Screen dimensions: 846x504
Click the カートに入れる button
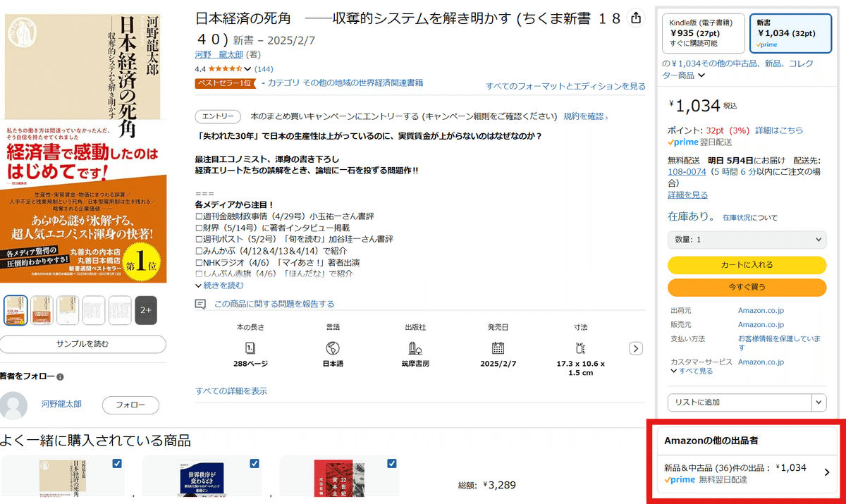747,265
